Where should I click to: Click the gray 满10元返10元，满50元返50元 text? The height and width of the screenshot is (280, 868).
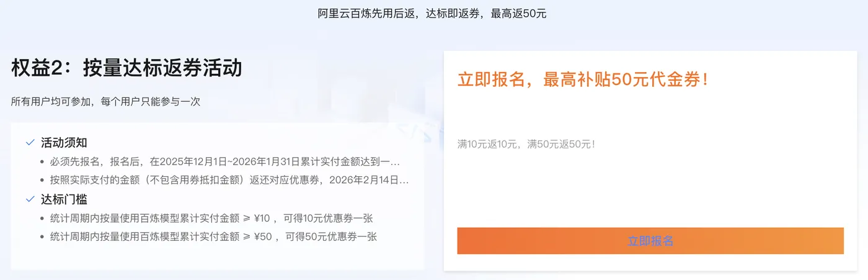526,144
